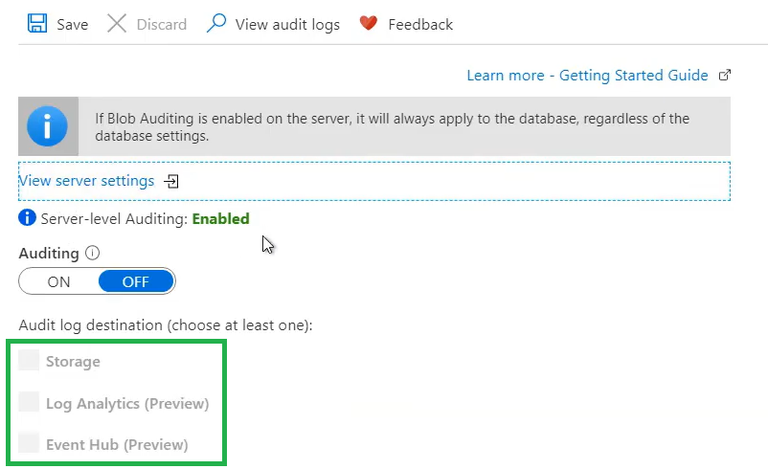This screenshot has height=469, width=768.
Task: Open Learn more - Getting Started Guide link
Action: (x=587, y=76)
